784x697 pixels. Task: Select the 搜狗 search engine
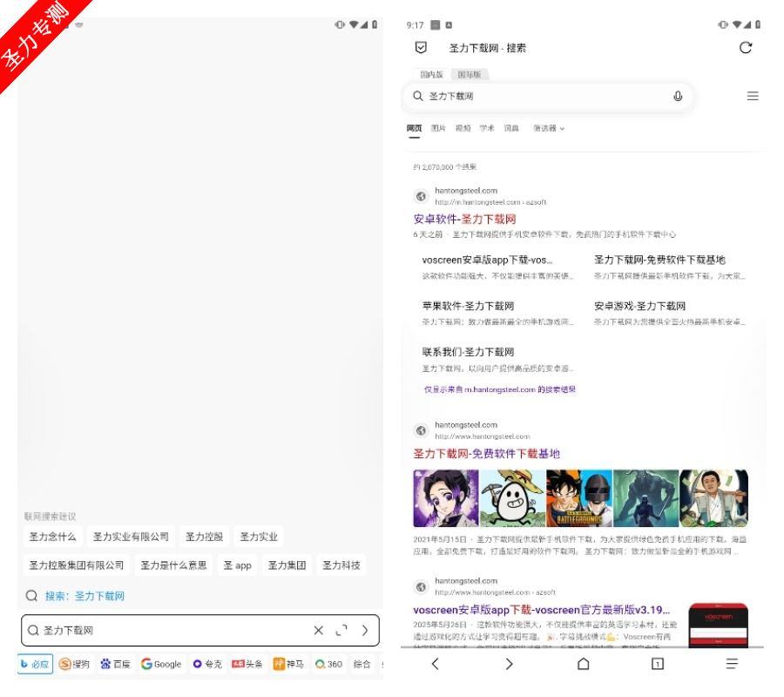pos(75,664)
